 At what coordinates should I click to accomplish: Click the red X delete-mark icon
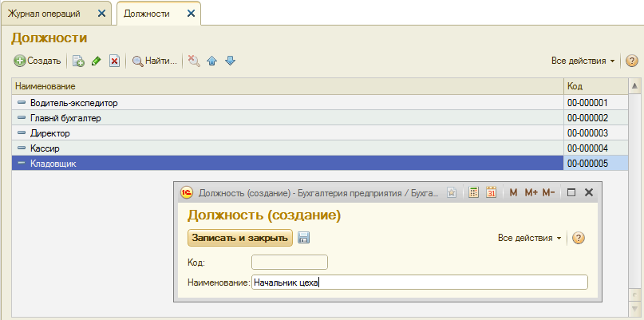point(114,61)
